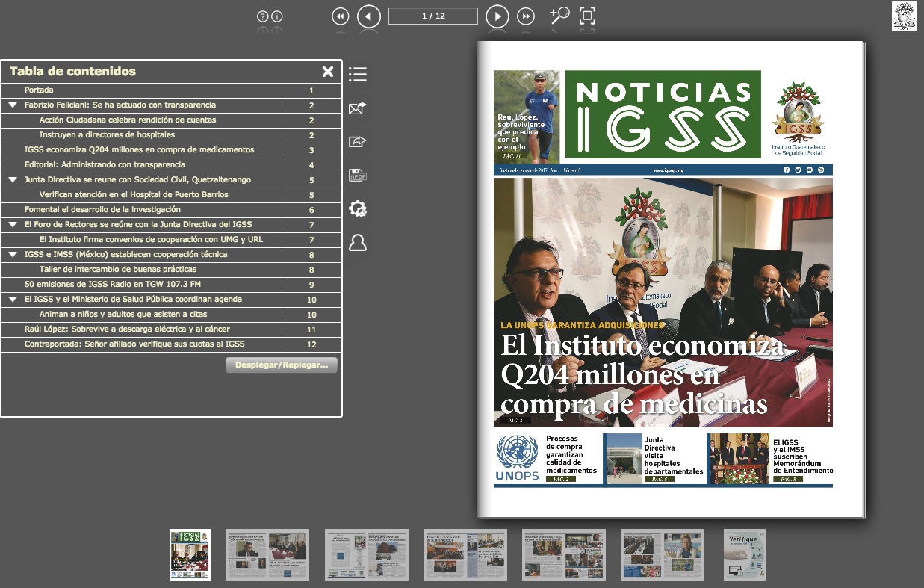Open El Instituto firma convenios de cooperación
Viewport: 924px width, 588px height.
pyautogui.click(x=151, y=240)
